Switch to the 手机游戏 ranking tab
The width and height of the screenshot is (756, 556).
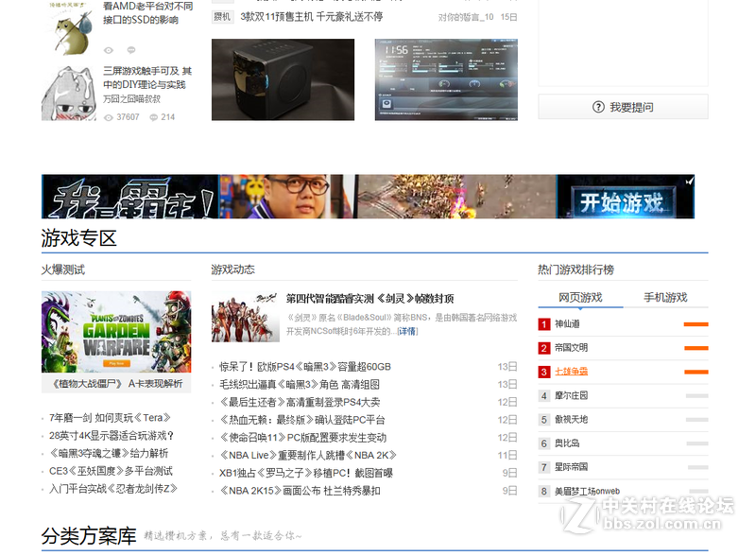pos(665,296)
